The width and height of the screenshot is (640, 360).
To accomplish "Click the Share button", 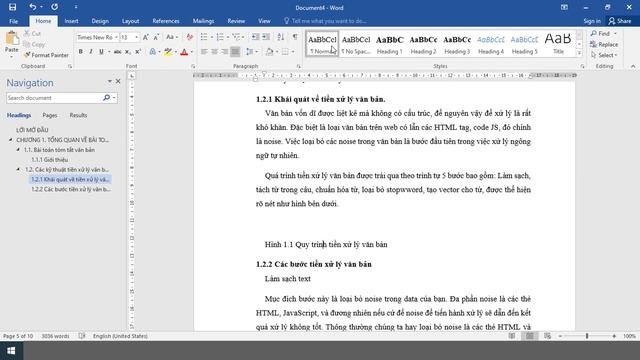I will point(620,21).
